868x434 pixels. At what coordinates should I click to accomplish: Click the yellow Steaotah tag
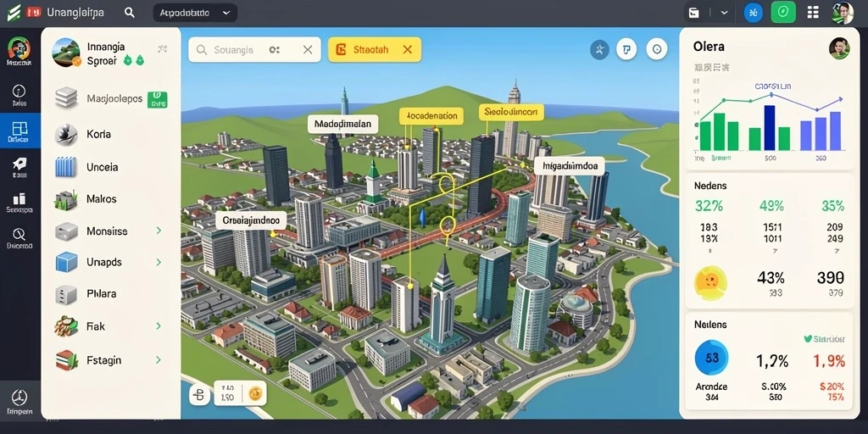point(375,50)
